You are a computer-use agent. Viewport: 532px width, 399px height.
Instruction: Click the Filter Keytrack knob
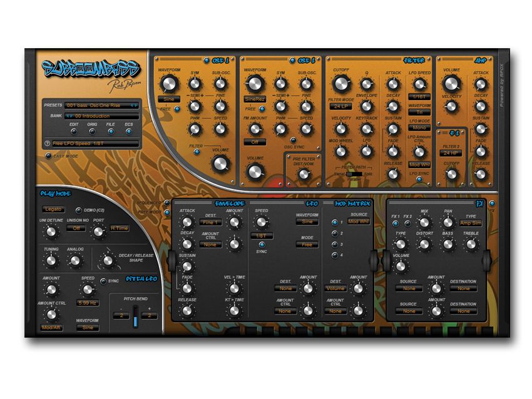tap(366, 129)
